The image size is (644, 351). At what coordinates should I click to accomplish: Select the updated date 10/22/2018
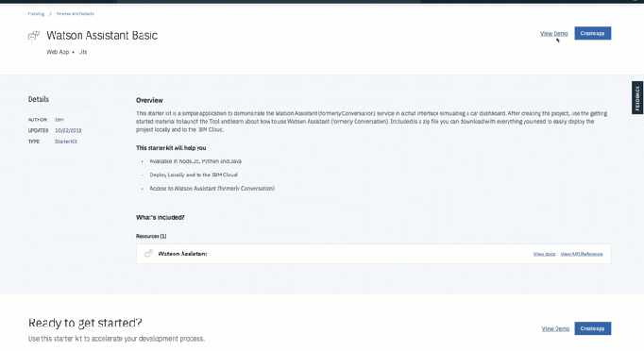click(x=68, y=130)
